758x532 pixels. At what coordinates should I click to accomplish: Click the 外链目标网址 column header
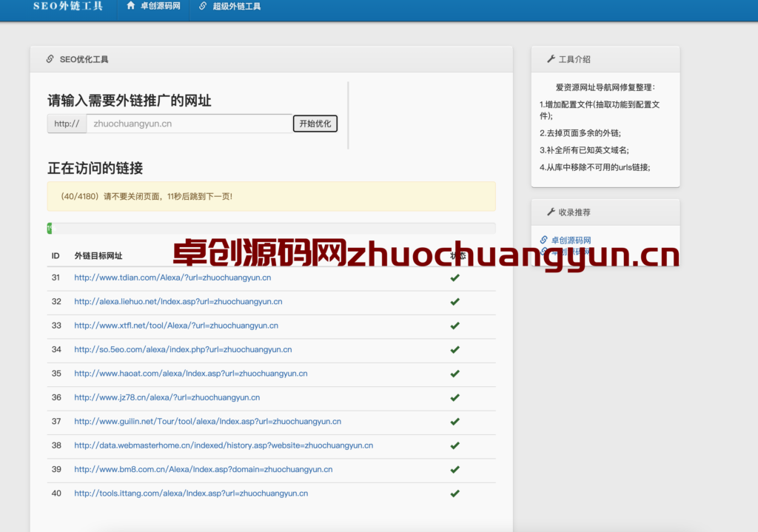[98, 256]
